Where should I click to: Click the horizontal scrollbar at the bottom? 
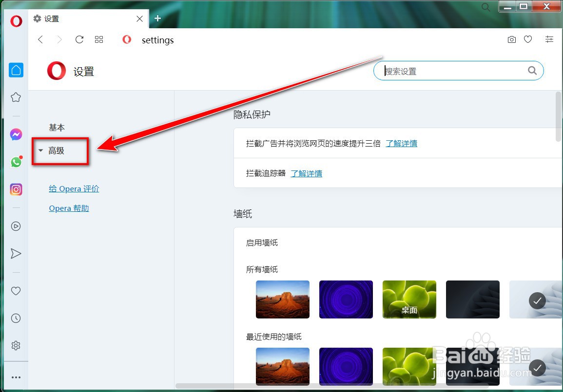[x=332, y=386]
